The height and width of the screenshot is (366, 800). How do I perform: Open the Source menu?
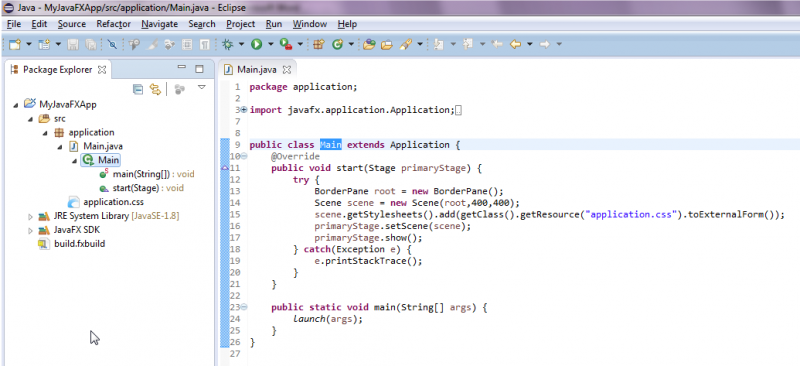tap(72, 24)
